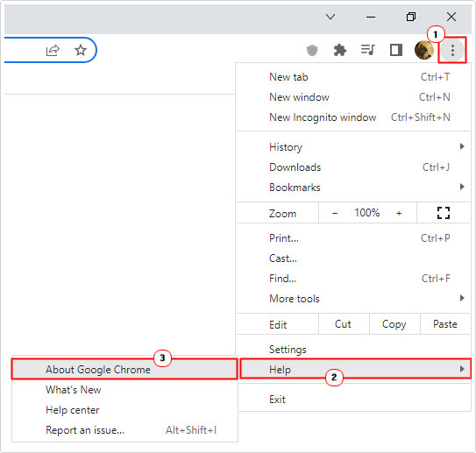Open a New Incognito window
The image size is (476, 453).
coord(353,117)
